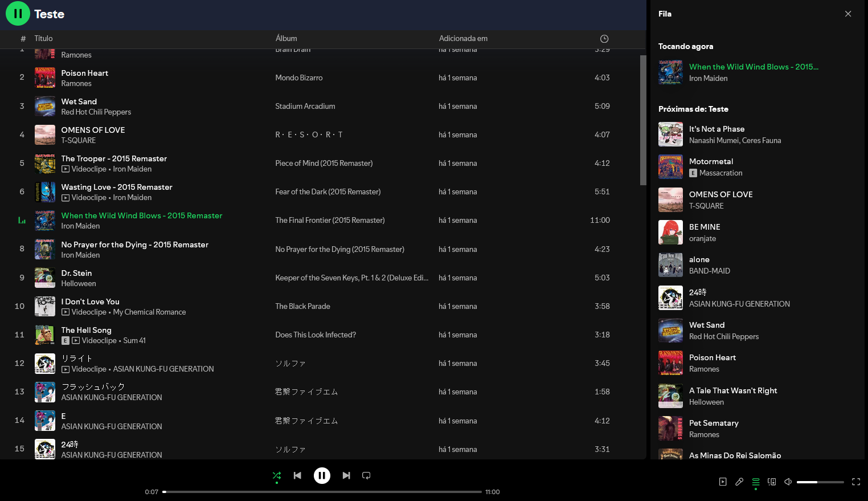Select the I Don't Love You track
868x501 pixels.
[x=91, y=302]
